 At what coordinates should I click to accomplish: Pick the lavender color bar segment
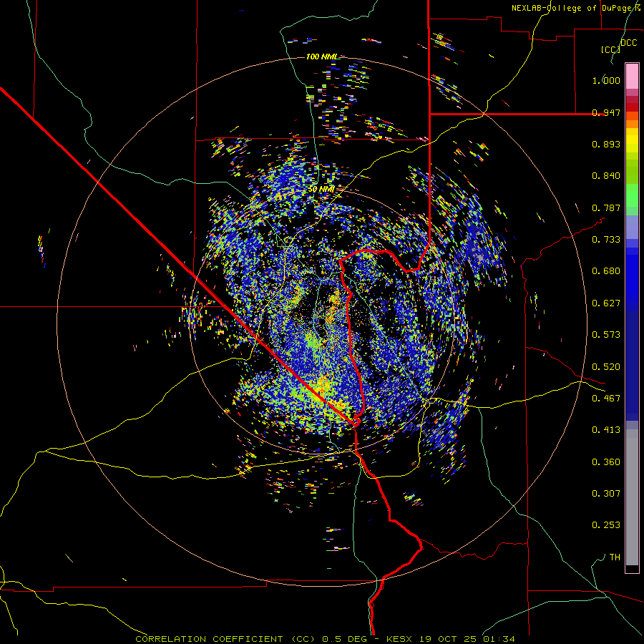[x=632, y=227]
